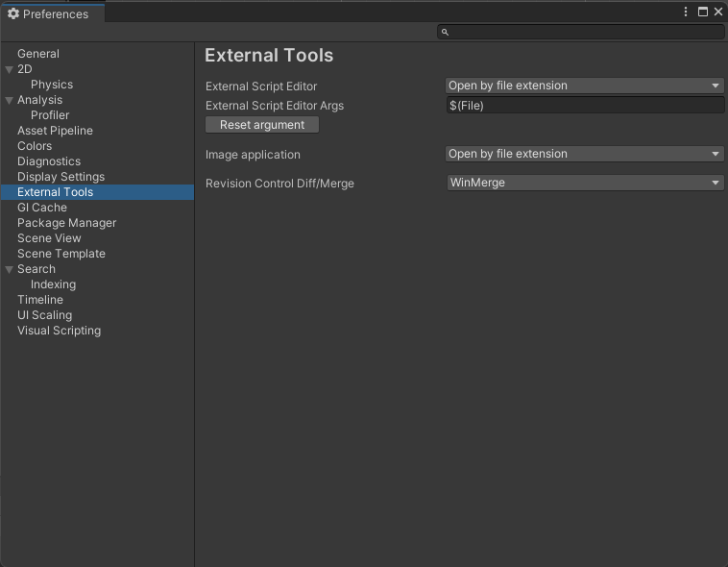The height and width of the screenshot is (567, 728).
Task: Open the Colors preferences section
Action: coord(35,146)
